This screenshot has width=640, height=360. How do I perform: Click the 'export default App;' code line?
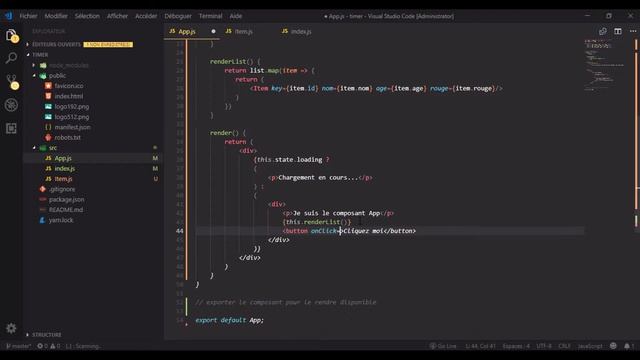point(229,320)
